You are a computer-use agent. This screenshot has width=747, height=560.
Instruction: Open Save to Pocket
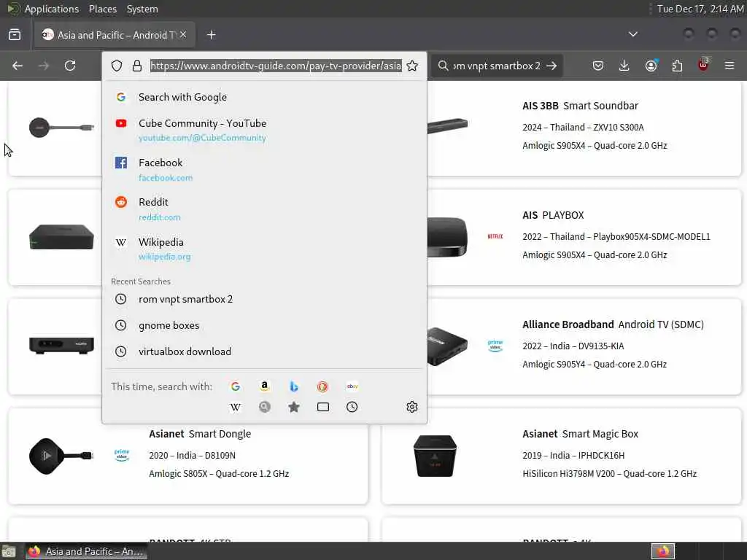coord(598,66)
